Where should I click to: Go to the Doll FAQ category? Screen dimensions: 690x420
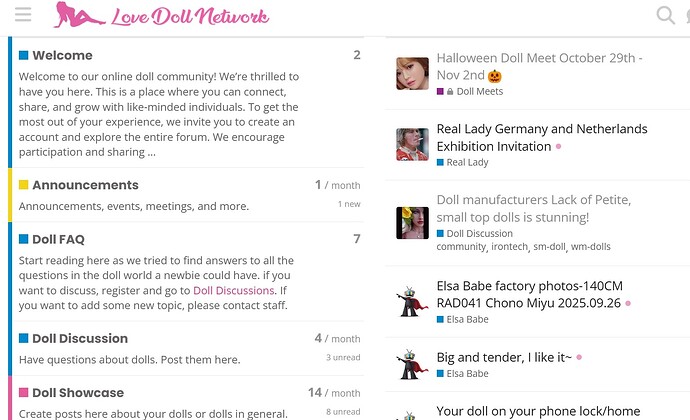[58, 239]
